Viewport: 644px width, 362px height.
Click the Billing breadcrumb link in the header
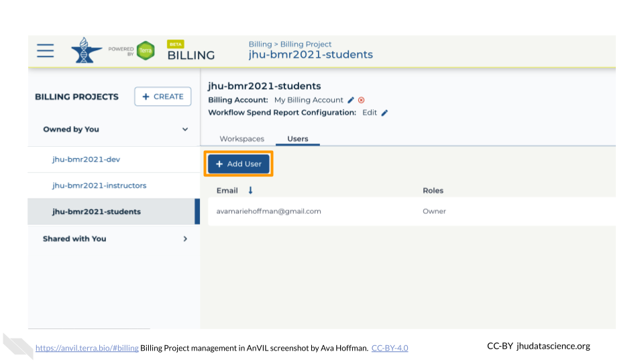pyautogui.click(x=260, y=44)
